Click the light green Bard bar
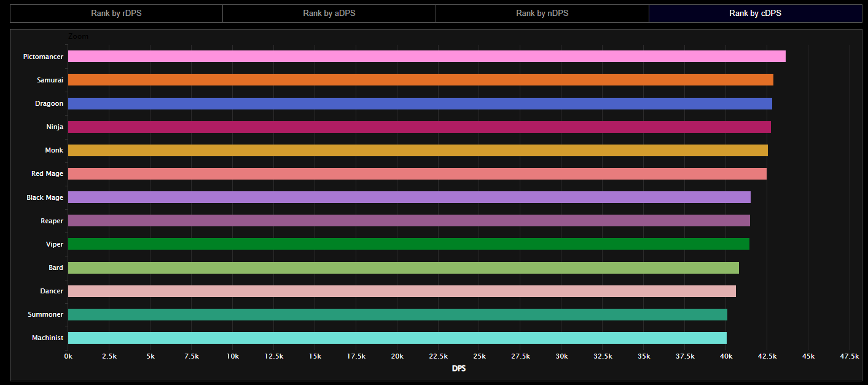This screenshot has width=868, height=385. pyautogui.click(x=404, y=268)
